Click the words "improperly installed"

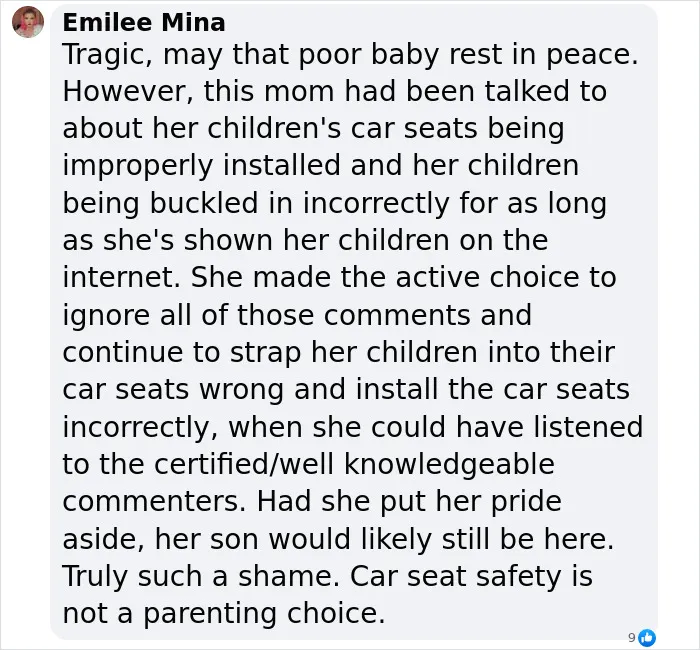click(201, 166)
